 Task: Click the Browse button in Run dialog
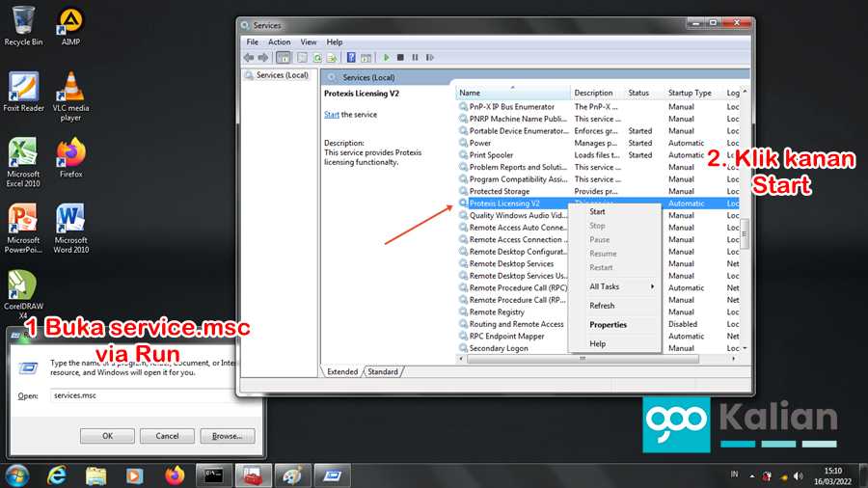[x=228, y=436]
